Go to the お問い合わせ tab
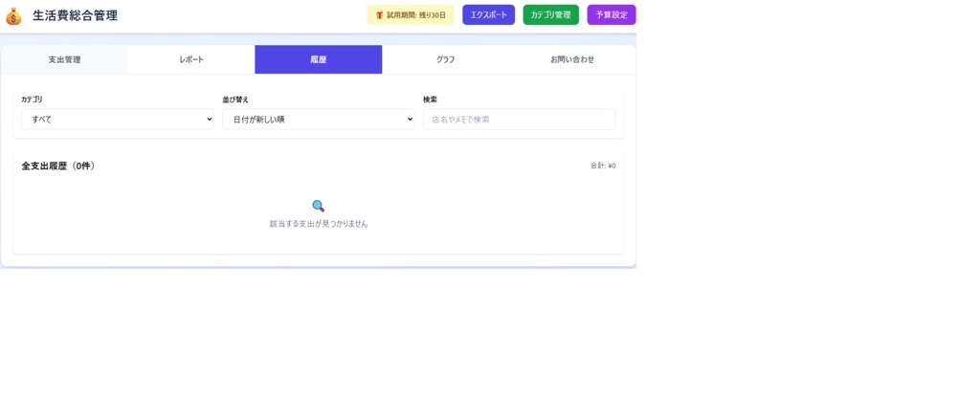 (x=572, y=60)
